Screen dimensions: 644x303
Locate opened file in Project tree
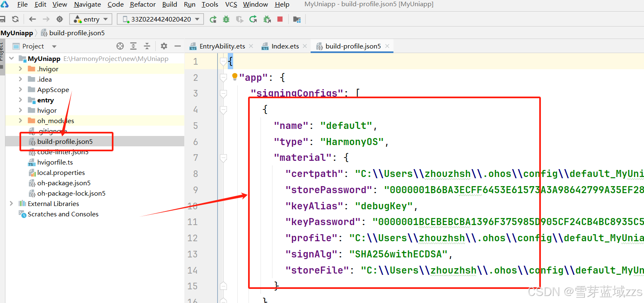click(x=120, y=46)
